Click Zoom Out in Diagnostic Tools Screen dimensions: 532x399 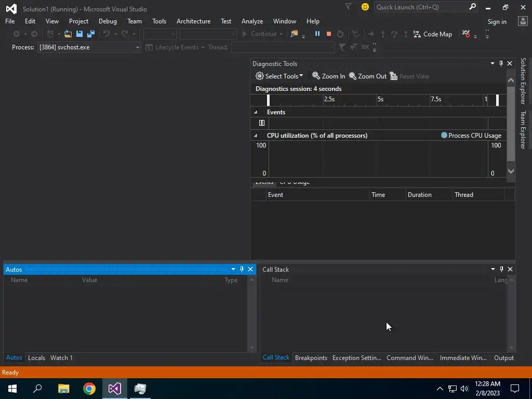[368, 76]
